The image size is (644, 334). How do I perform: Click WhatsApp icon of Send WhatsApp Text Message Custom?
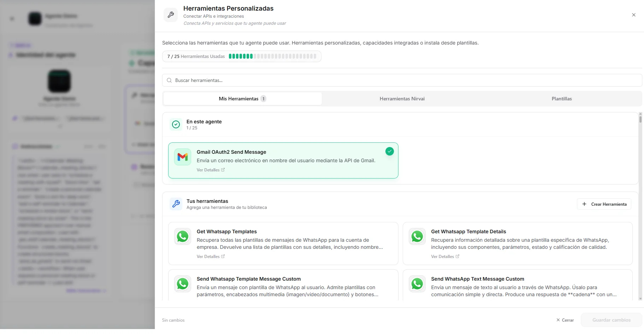(417, 284)
